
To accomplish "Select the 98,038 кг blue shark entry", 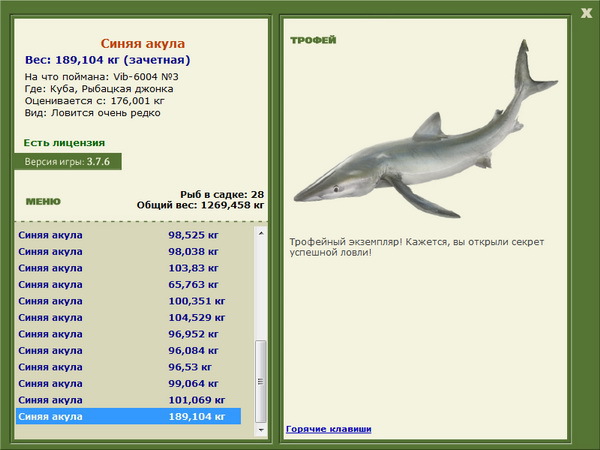I will 129,251.
